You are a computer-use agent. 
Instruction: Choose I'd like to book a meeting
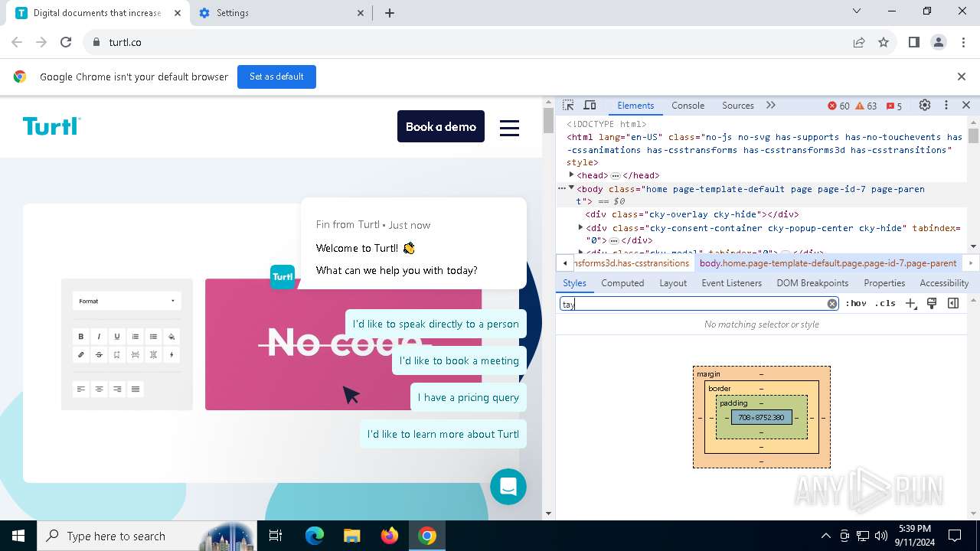click(459, 360)
